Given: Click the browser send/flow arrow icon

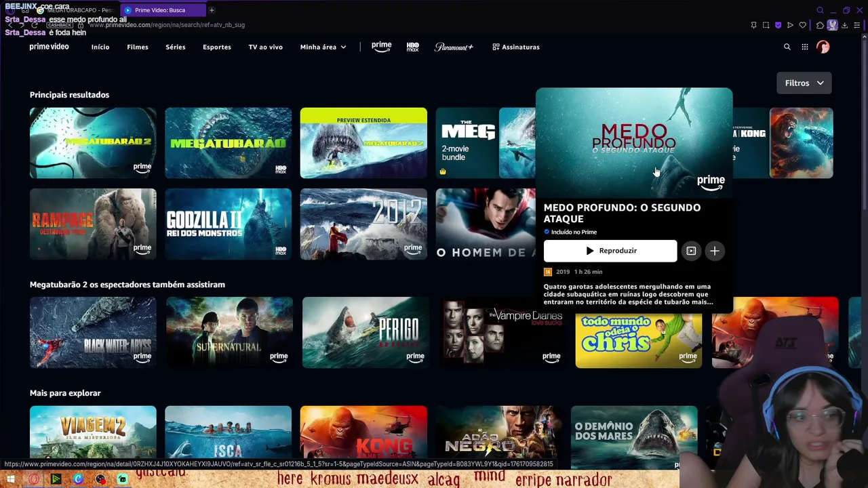Looking at the screenshot, I should 790,25.
